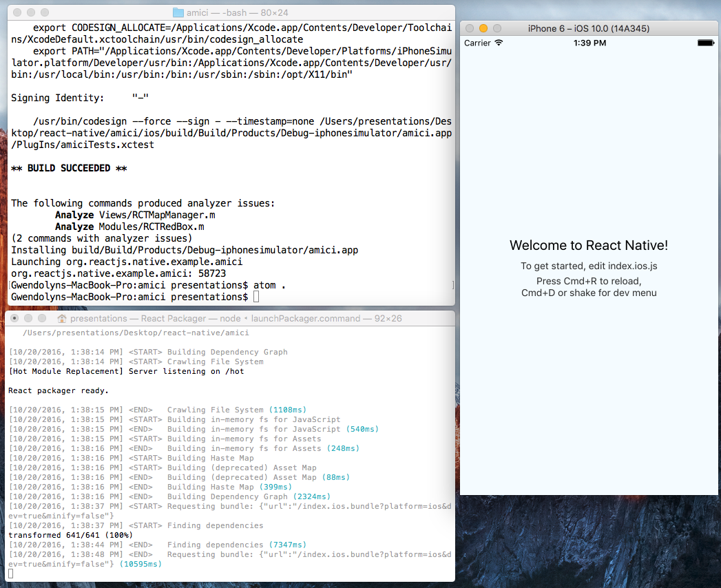The width and height of the screenshot is (721, 588).
Task: Minimize the React Packager terminal window
Action: click(x=28, y=318)
